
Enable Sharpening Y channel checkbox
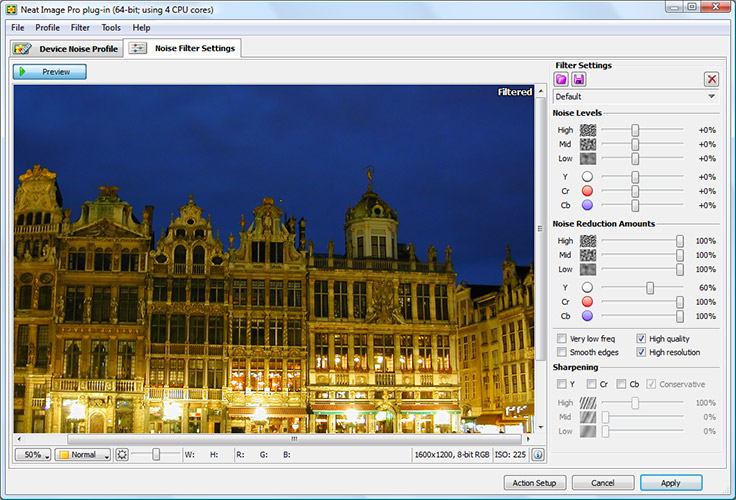[561, 384]
